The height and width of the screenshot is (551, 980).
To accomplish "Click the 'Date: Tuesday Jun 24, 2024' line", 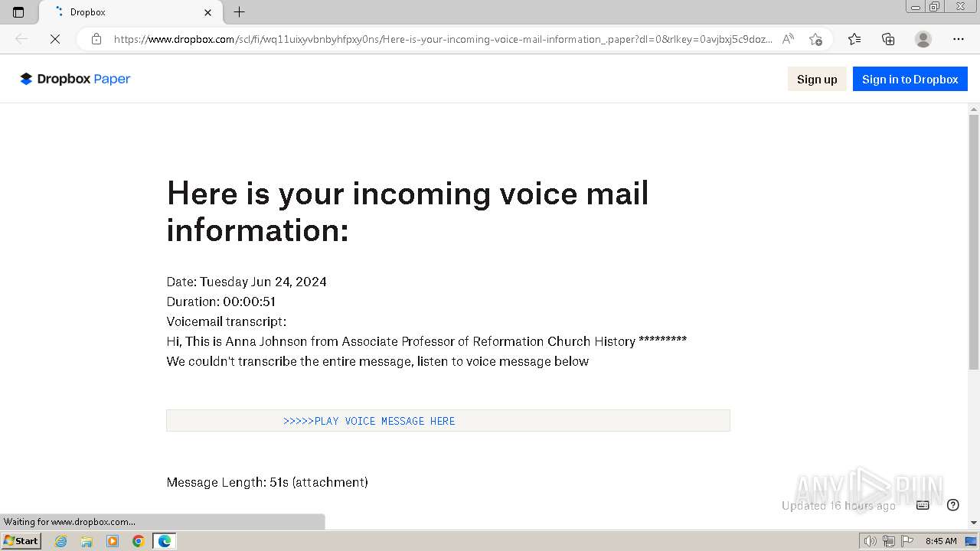I will click(247, 282).
